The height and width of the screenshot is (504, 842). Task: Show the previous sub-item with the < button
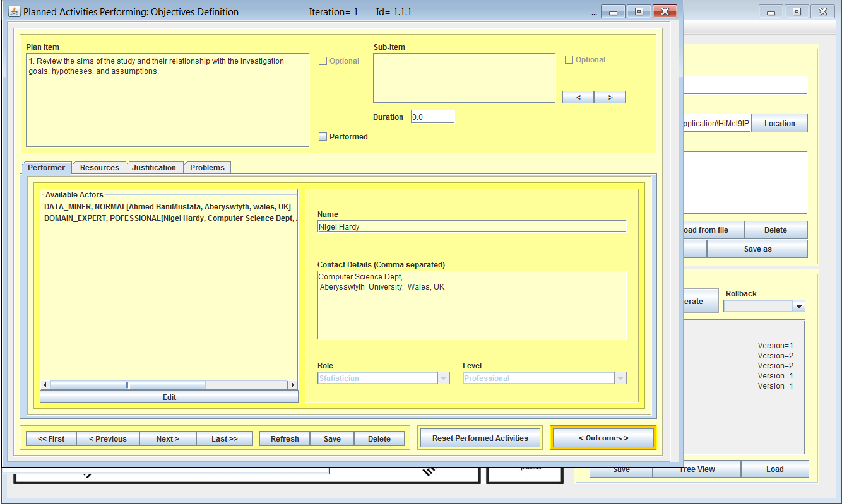578,97
